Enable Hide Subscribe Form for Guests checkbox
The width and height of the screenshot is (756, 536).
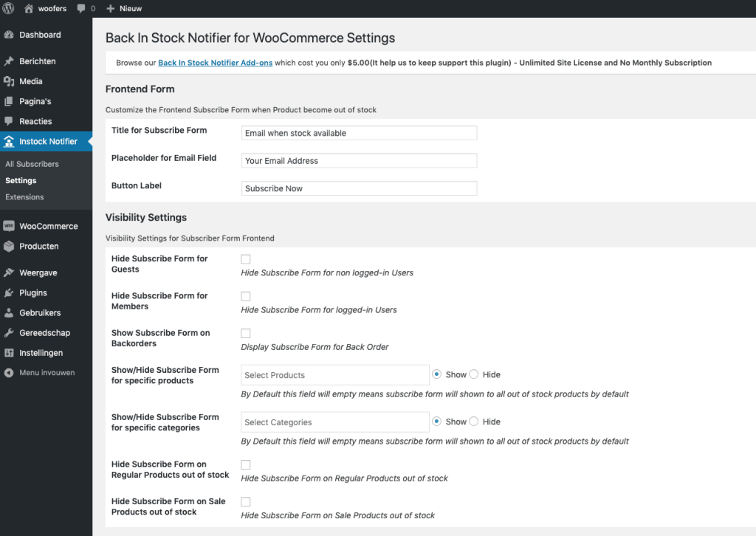point(245,259)
